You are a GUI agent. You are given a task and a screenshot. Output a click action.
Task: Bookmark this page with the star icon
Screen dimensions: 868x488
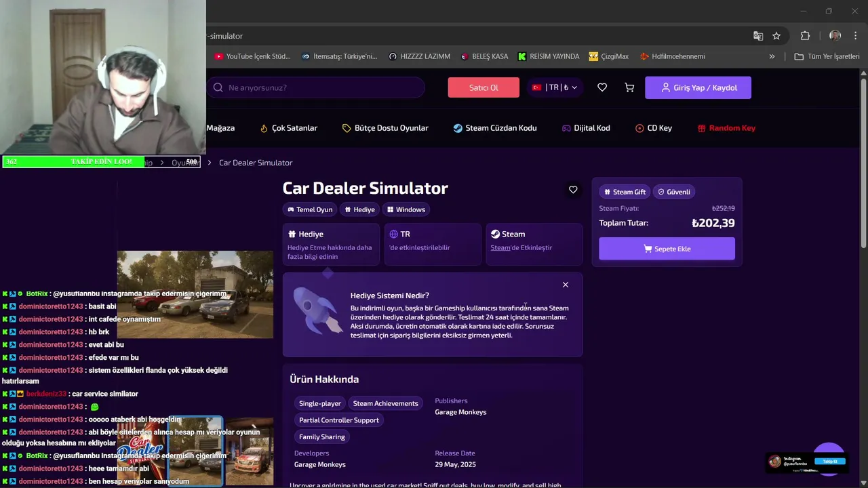tap(776, 36)
